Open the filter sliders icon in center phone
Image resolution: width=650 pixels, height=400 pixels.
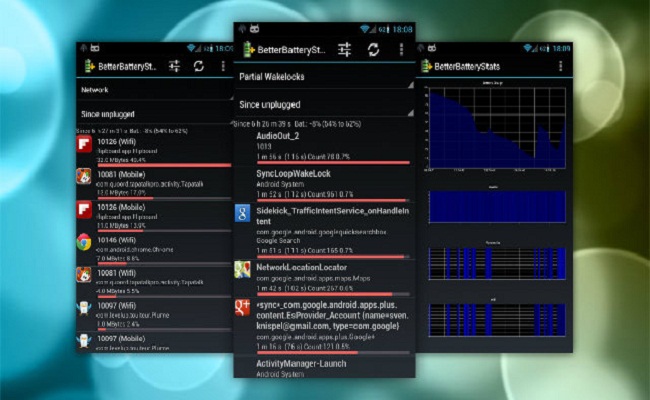click(x=344, y=50)
